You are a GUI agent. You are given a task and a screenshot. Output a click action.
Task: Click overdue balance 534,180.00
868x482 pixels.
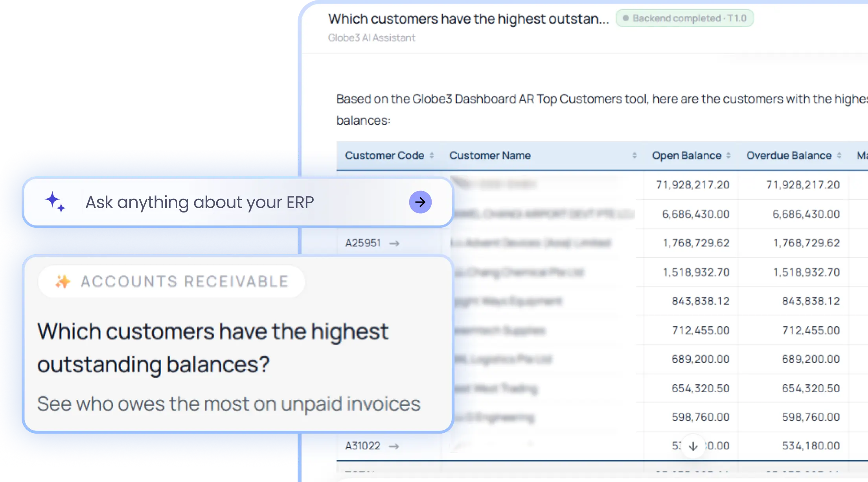pos(811,446)
